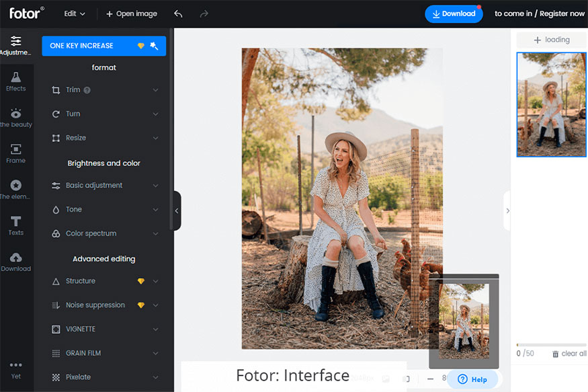Open the Edit dropdown menu
Image resolution: width=588 pixels, height=392 pixels.
(74, 14)
